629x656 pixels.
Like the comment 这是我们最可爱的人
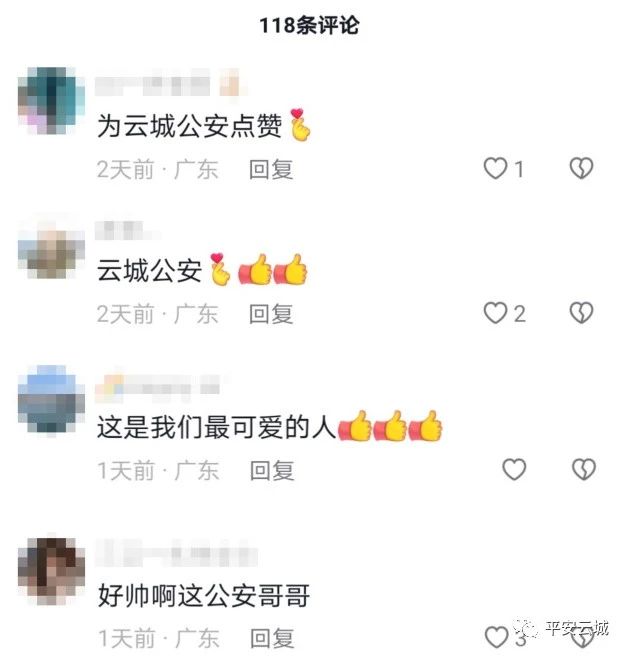point(514,469)
